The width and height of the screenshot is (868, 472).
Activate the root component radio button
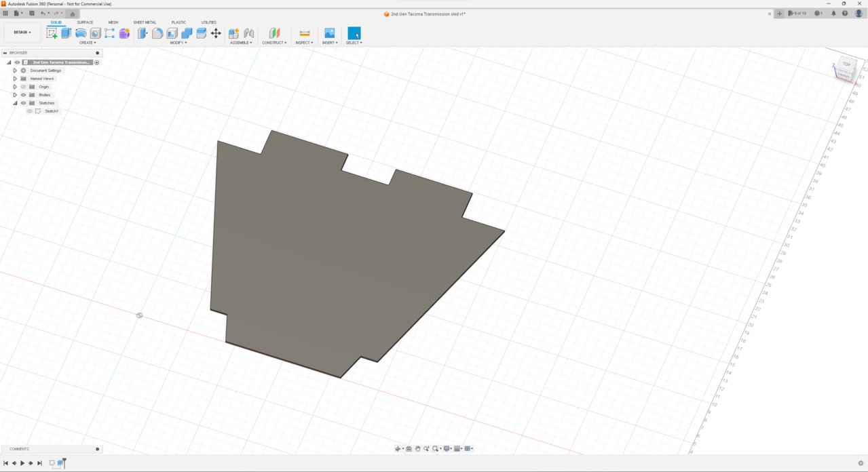click(96, 62)
